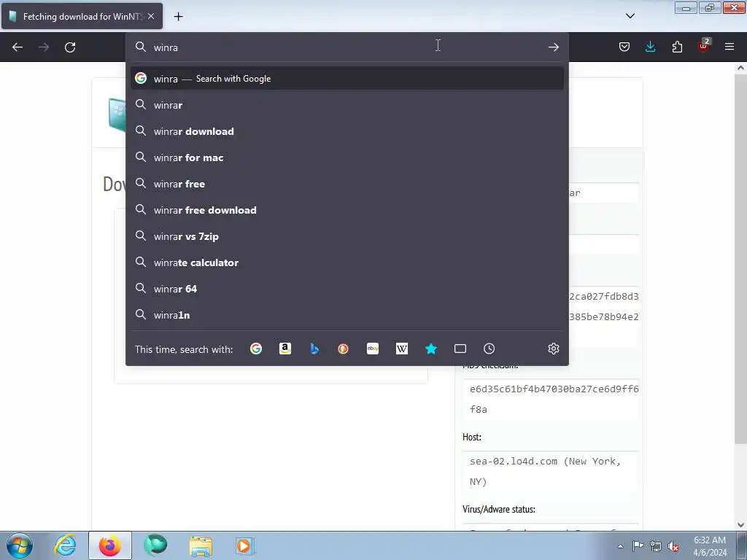Open search settings gear
The height and width of the screenshot is (560, 747).
point(553,349)
